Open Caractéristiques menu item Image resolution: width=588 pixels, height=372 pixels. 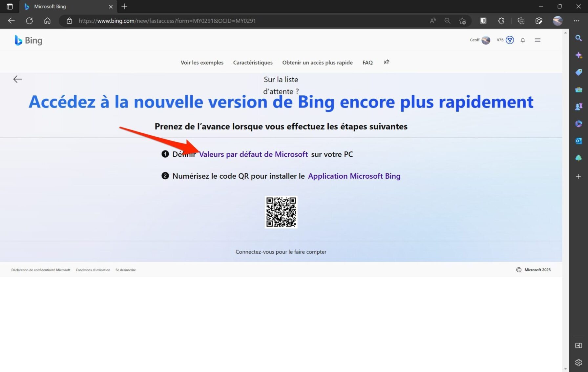click(x=253, y=63)
